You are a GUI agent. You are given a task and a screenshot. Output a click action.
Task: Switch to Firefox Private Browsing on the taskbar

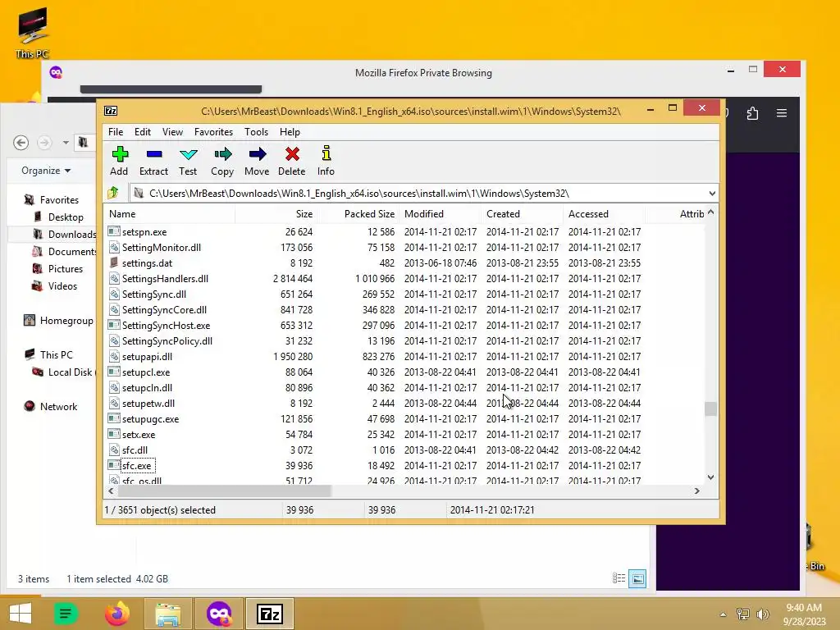pyautogui.click(x=219, y=614)
